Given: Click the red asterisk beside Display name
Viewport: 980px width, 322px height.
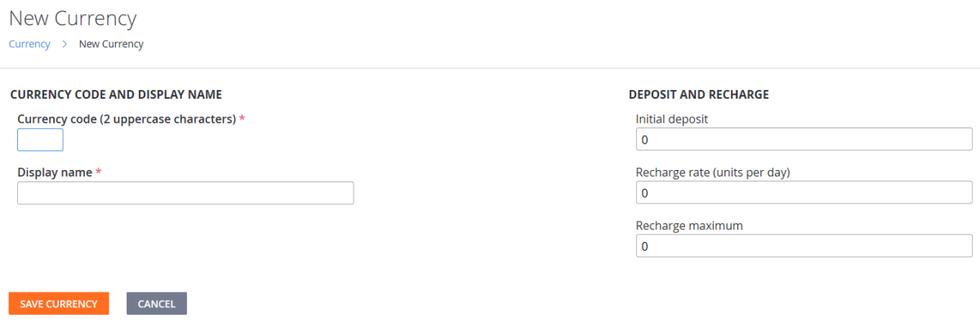Looking at the screenshot, I should 99,172.
